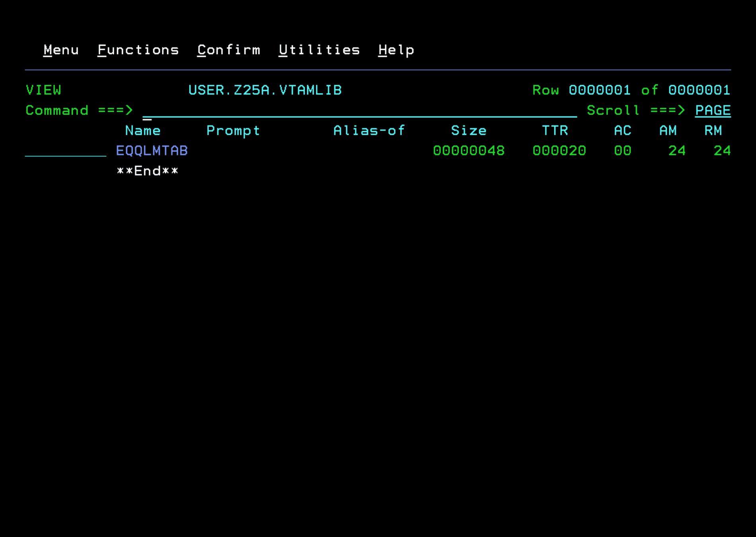Click the **End** marker
This screenshot has height=537, width=756.
(x=148, y=170)
